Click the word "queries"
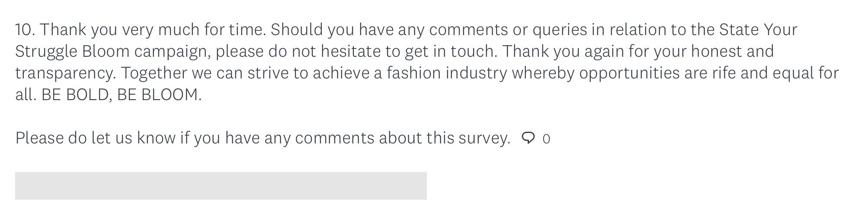 pos(560,30)
